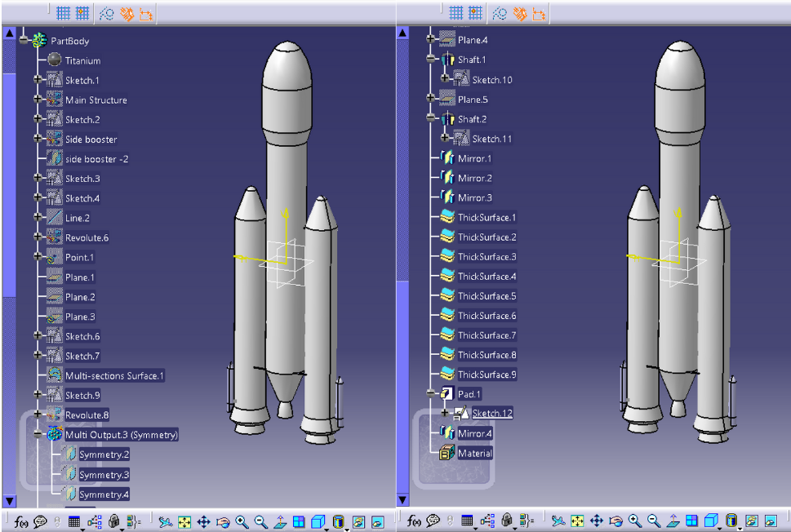Click Fly Mode airplane icon in right toolbar
The height and width of the screenshot is (532, 791).
[558, 521]
